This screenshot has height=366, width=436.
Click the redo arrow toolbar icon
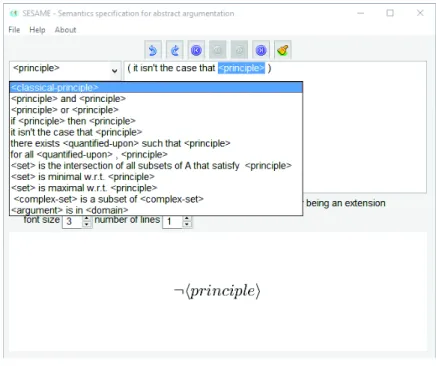[x=175, y=50]
